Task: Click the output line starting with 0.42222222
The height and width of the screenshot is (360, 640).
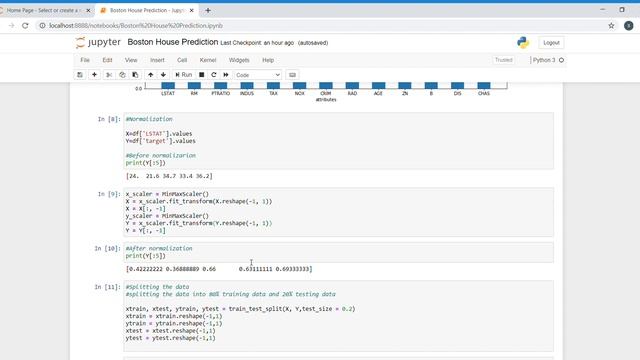Action: [x=219, y=269]
